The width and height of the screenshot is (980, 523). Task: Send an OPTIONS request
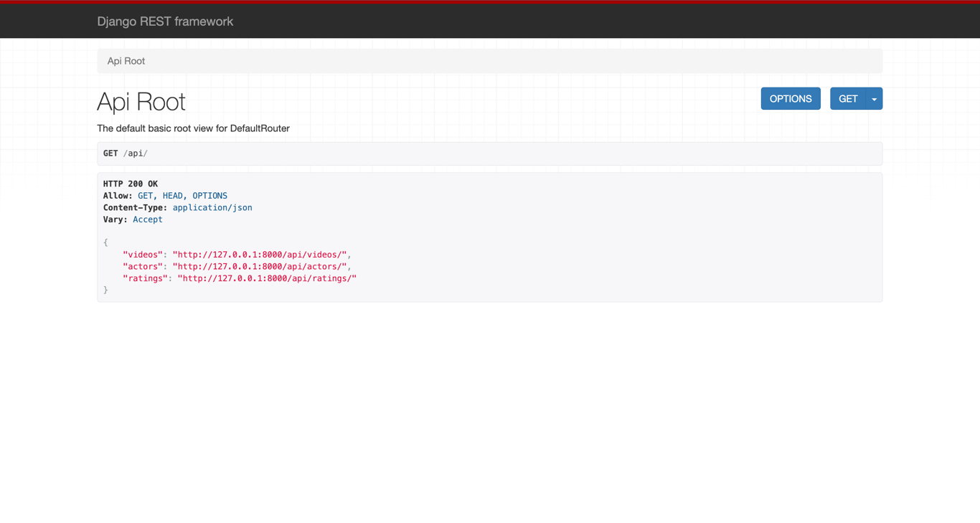[791, 99]
